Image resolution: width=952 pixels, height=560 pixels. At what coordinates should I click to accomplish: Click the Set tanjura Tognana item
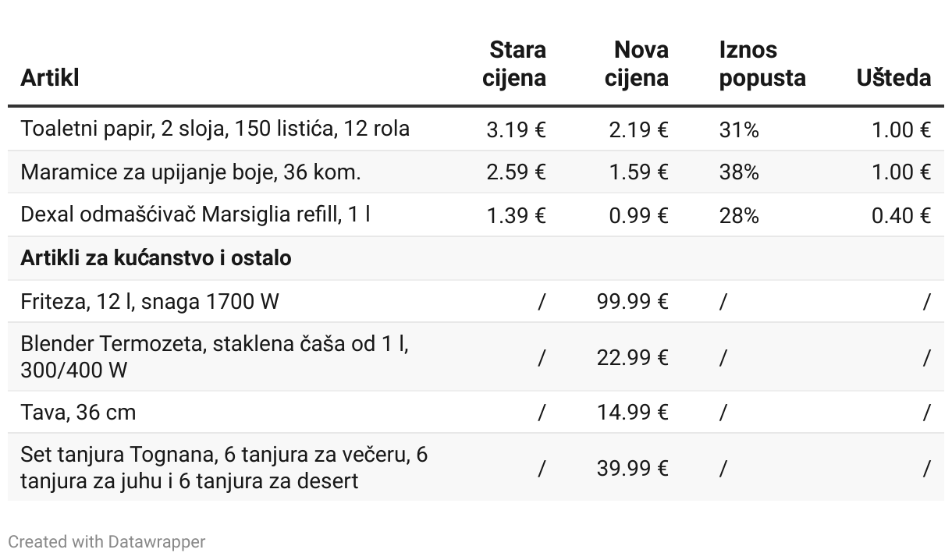click(x=224, y=467)
